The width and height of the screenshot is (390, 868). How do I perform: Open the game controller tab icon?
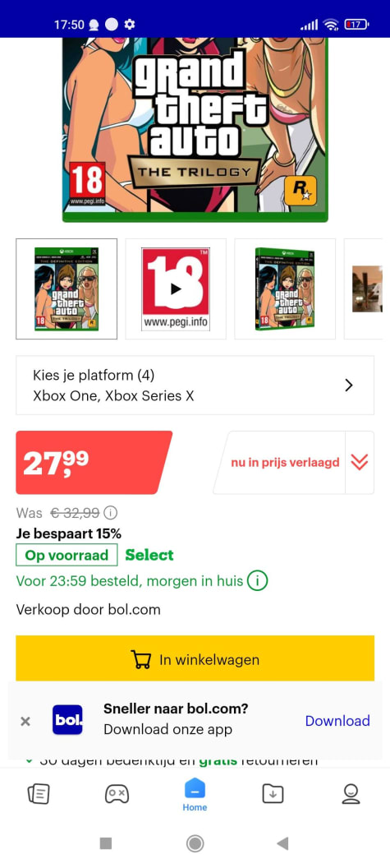(117, 794)
